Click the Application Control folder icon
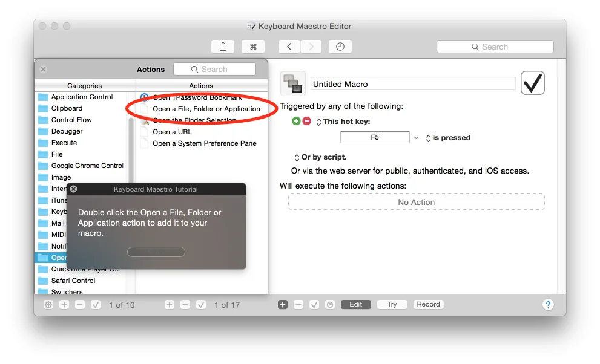The height and width of the screenshot is (364, 600). point(43,97)
